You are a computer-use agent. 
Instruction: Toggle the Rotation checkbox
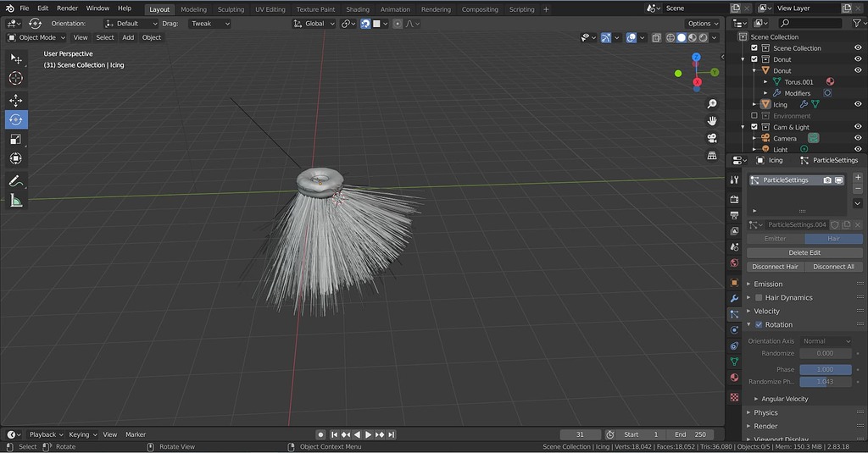pyautogui.click(x=759, y=324)
